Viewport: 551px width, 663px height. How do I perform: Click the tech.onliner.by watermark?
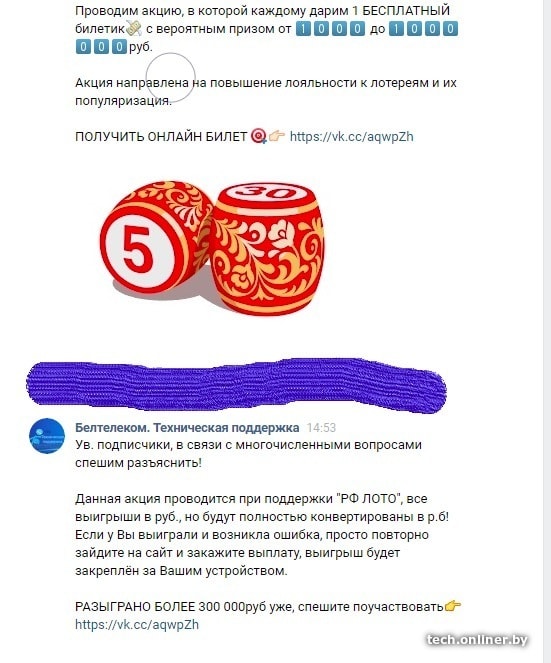[x=477, y=640]
